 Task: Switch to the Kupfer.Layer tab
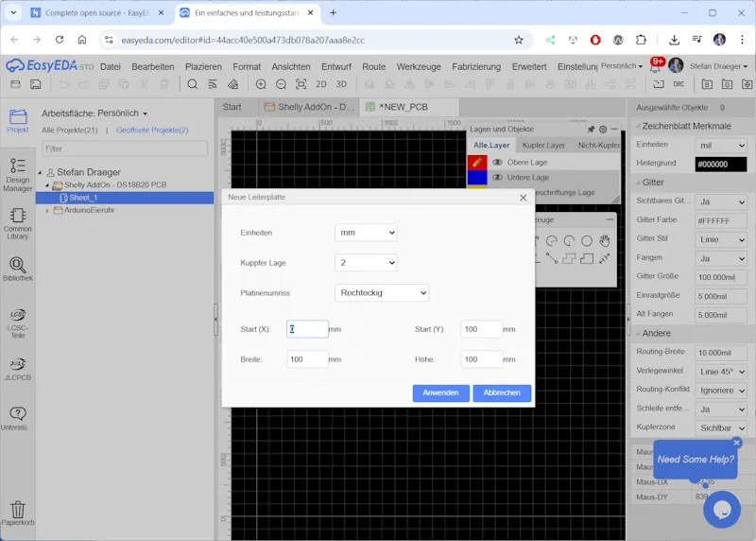coord(543,146)
